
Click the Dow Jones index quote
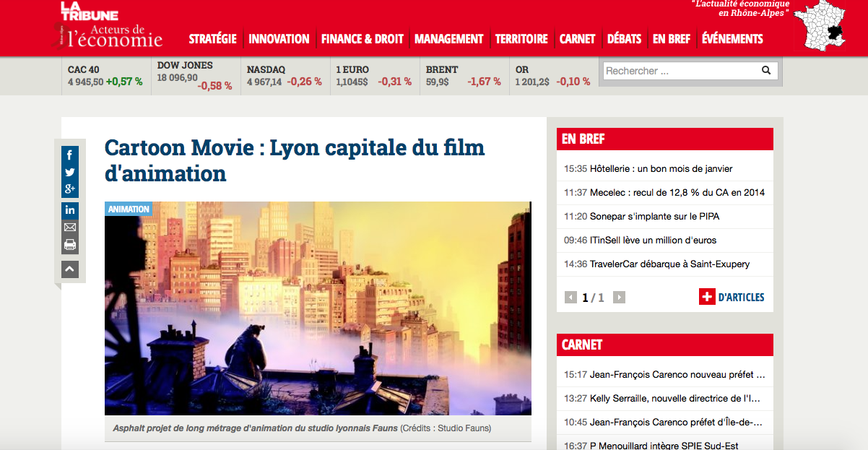195,76
